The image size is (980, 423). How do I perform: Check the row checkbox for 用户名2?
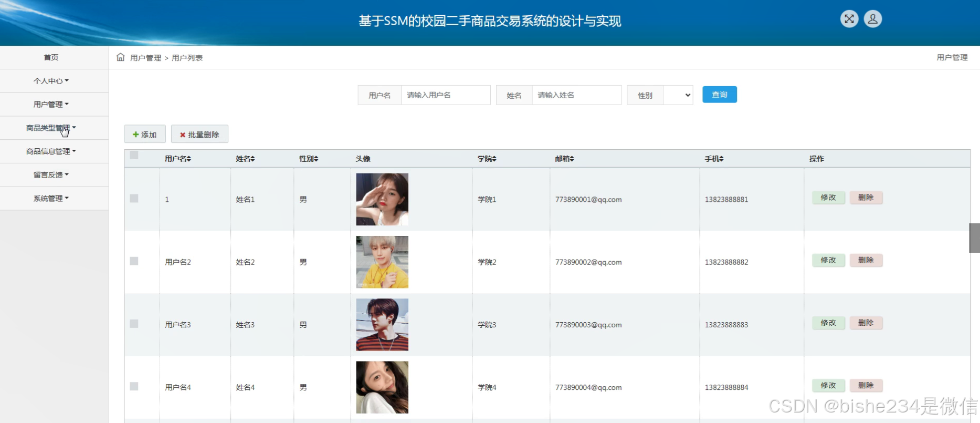click(134, 261)
